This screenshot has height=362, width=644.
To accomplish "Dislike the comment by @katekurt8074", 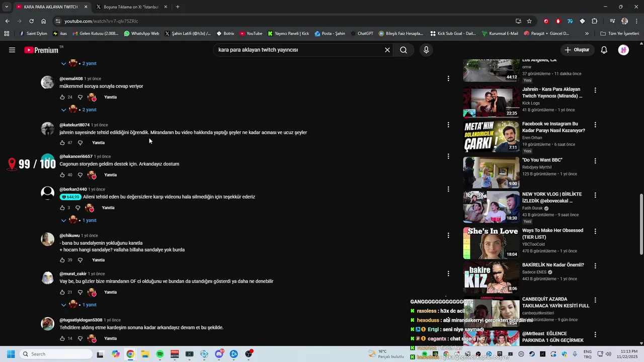I will (x=80, y=143).
